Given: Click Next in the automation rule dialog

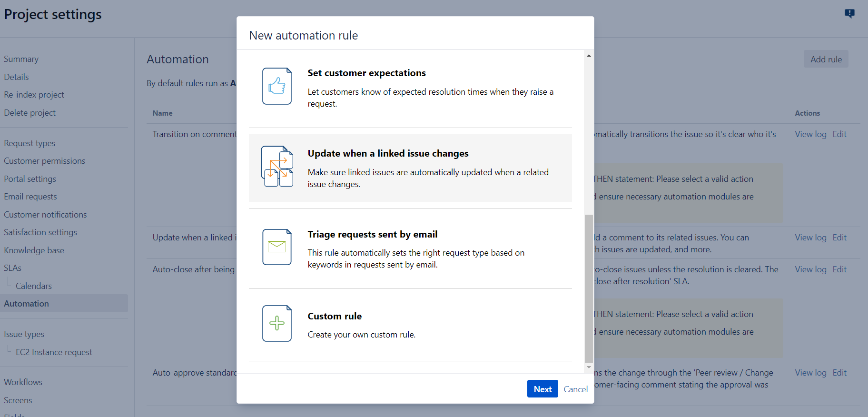Looking at the screenshot, I should (x=542, y=389).
